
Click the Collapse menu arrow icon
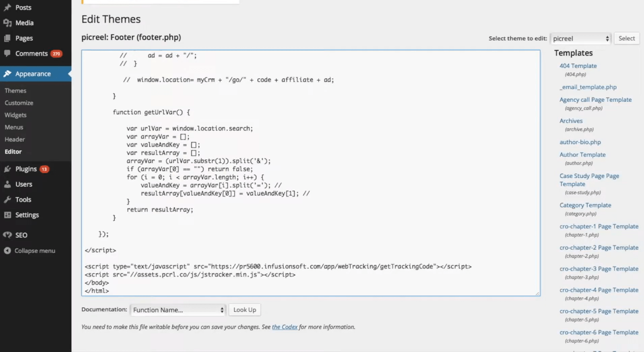[7, 251]
